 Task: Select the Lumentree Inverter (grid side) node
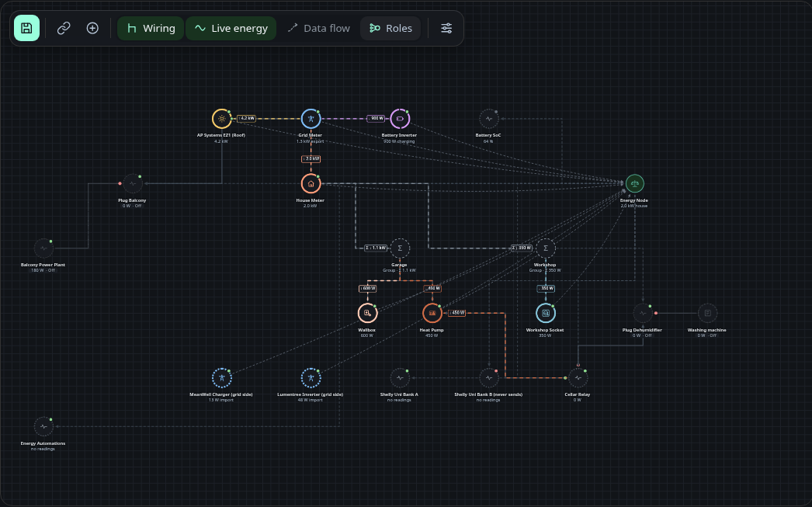(311, 377)
